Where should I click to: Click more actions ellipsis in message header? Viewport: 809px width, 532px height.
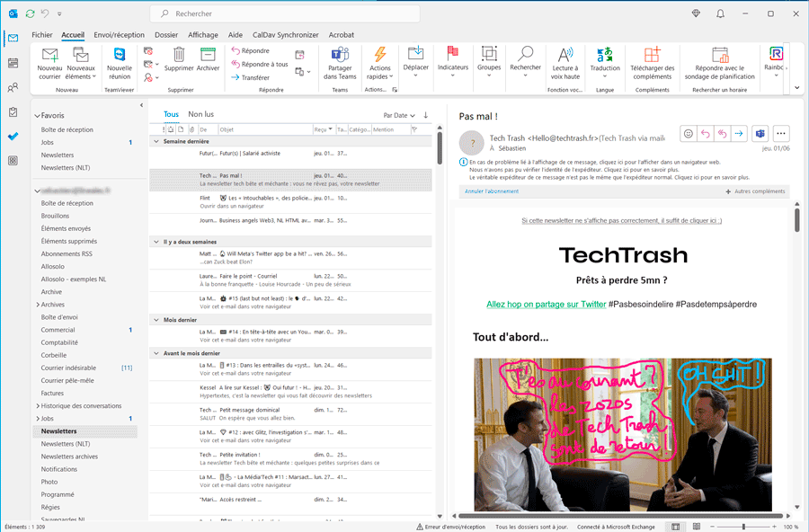click(781, 134)
